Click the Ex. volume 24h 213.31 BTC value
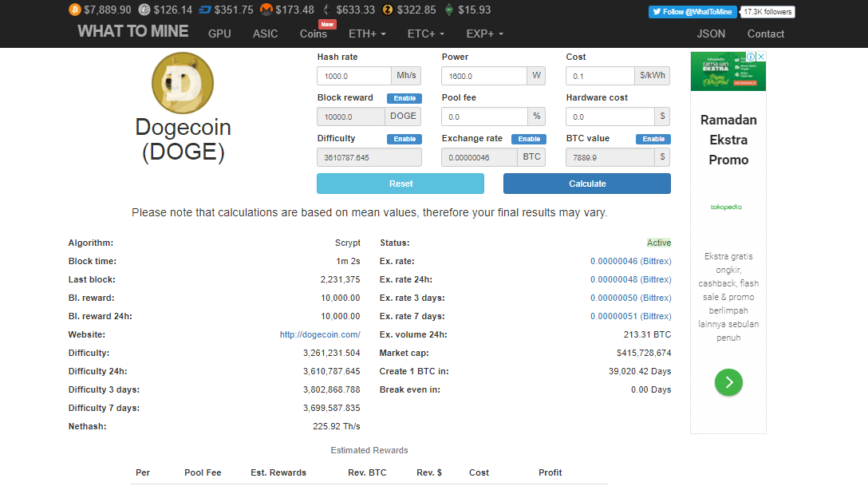Viewport: 868px width, 490px height. (x=647, y=334)
